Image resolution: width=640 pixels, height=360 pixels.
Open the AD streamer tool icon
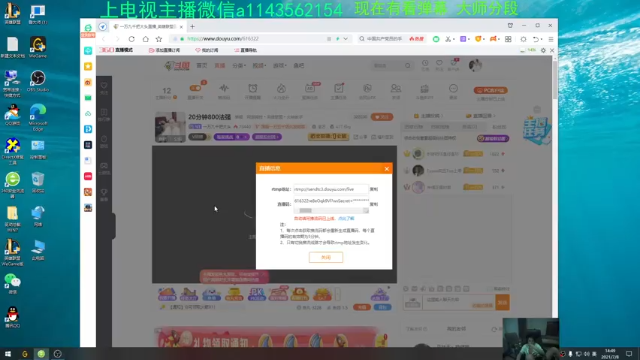[x=310, y=88]
